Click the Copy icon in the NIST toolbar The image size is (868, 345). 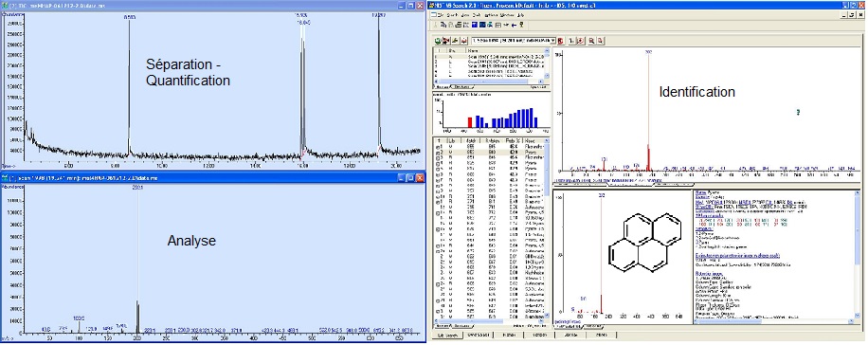tap(443, 25)
